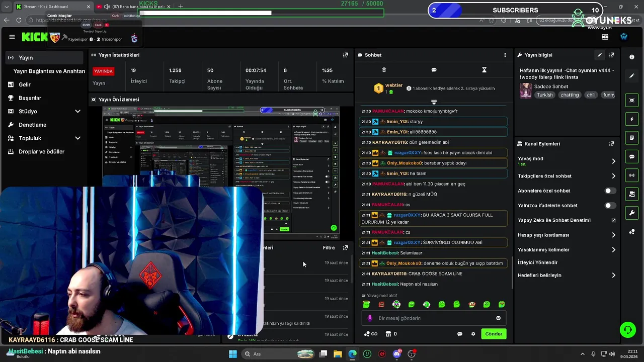
Task: Pop out the Yayın İstatistikleri panel
Action: pyautogui.click(x=345, y=55)
